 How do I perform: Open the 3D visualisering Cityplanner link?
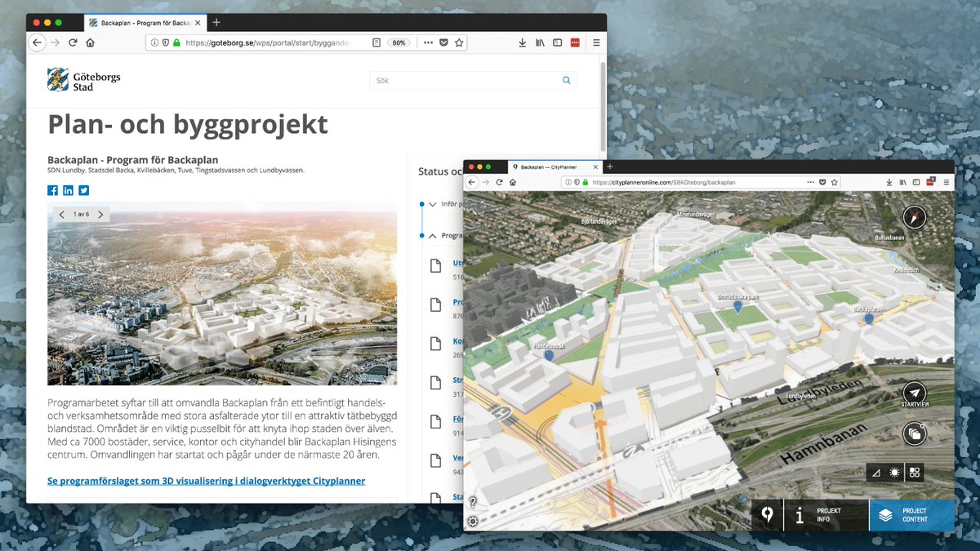pyautogui.click(x=206, y=482)
